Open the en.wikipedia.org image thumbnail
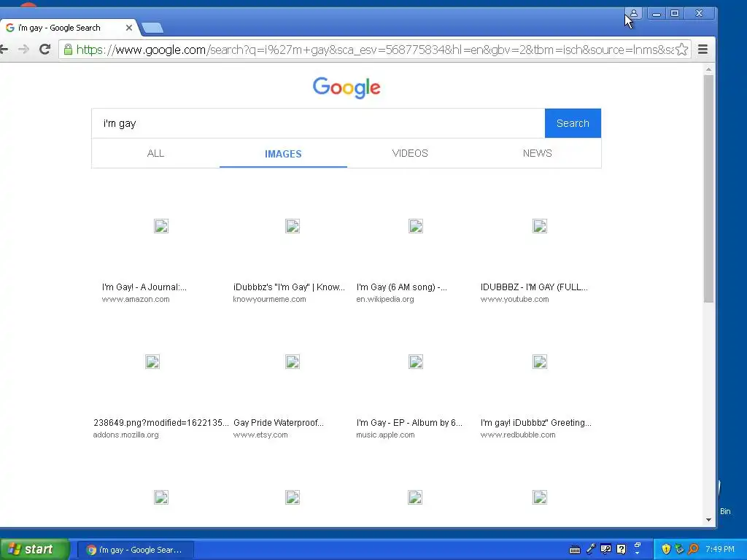The image size is (747, 560). [x=416, y=226]
